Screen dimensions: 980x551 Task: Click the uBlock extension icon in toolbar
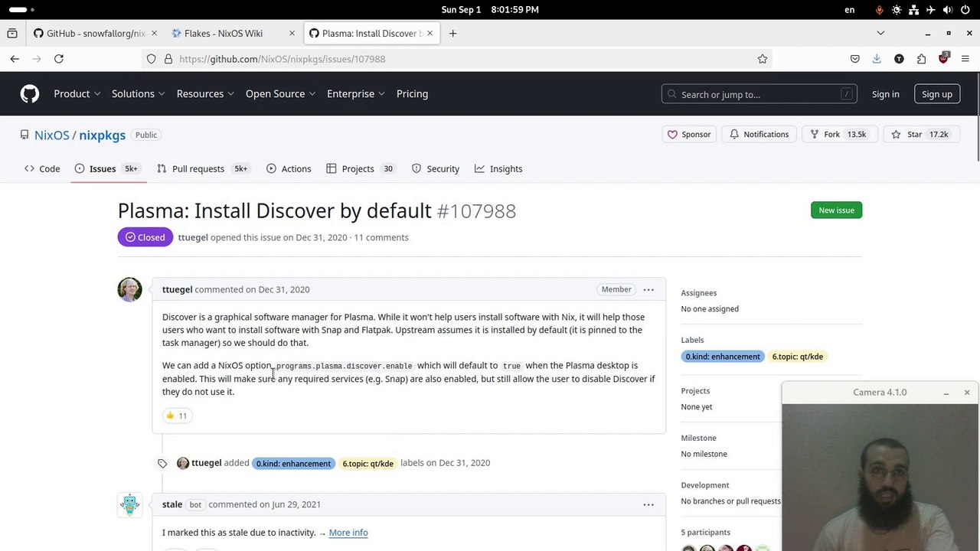click(943, 59)
